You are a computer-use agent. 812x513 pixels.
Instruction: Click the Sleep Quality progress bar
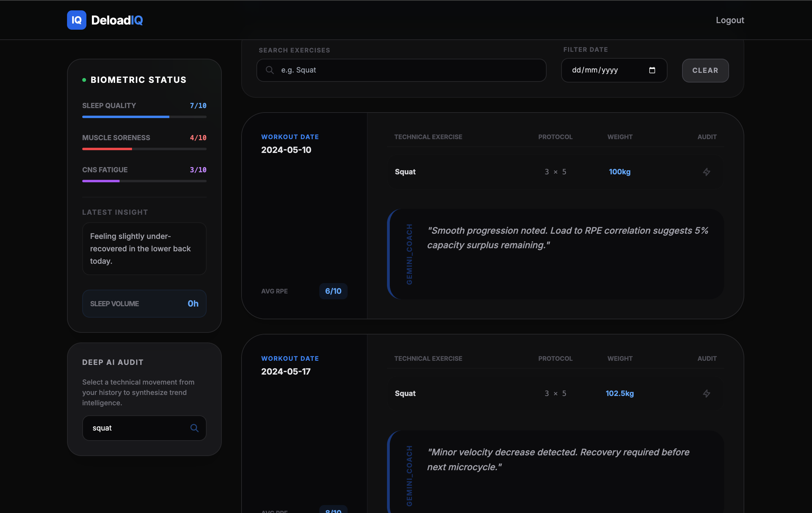[144, 117]
